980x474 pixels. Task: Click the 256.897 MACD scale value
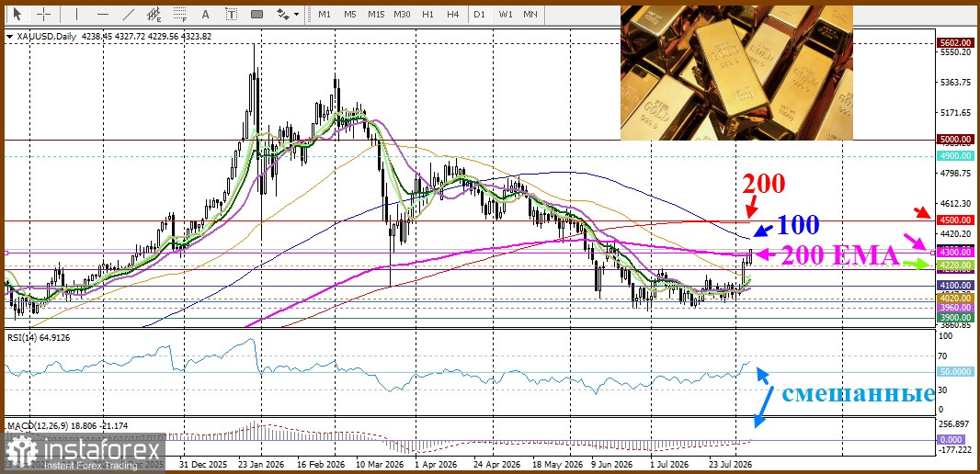coord(954,423)
